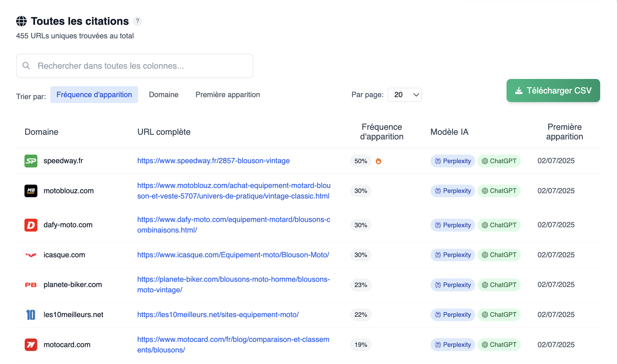This screenshot has height=364, width=617.
Task: Click the flame icon next to 50%
Action: pyautogui.click(x=379, y=161)
